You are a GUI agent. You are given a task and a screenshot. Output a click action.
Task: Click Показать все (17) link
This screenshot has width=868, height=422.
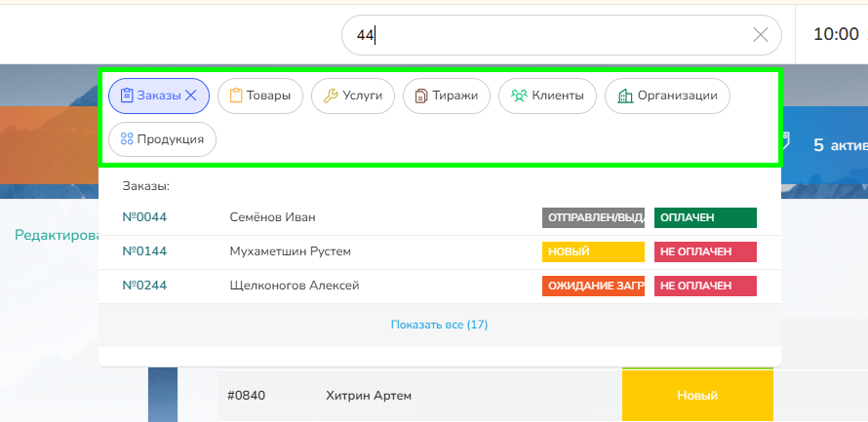click(x=439, y=325)
